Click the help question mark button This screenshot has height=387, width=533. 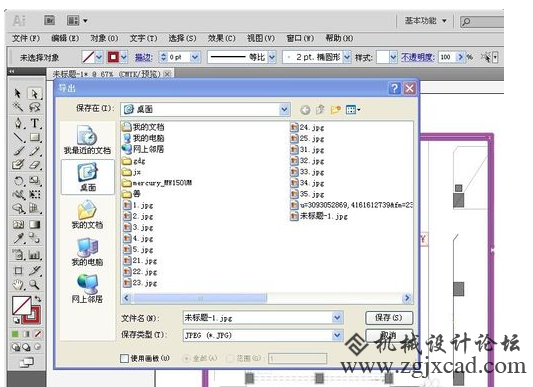(x=394, y=88)
